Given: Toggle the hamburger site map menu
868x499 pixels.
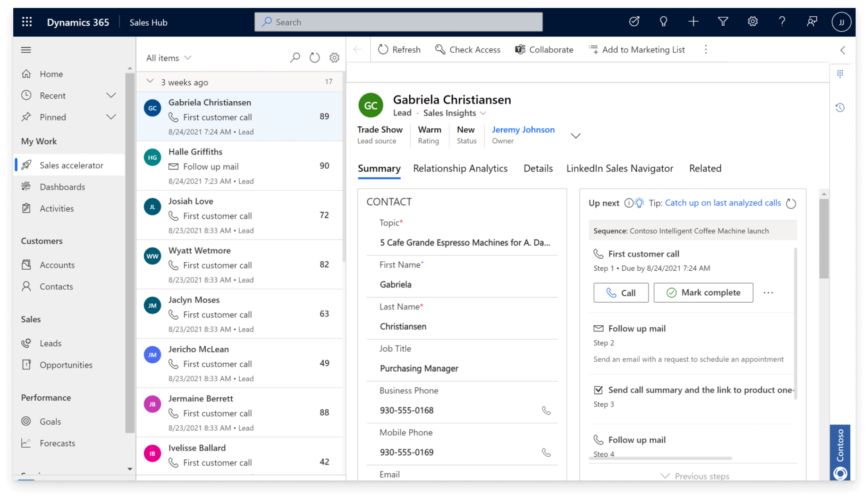Looking at the screenshot, I should coord(26,50).
